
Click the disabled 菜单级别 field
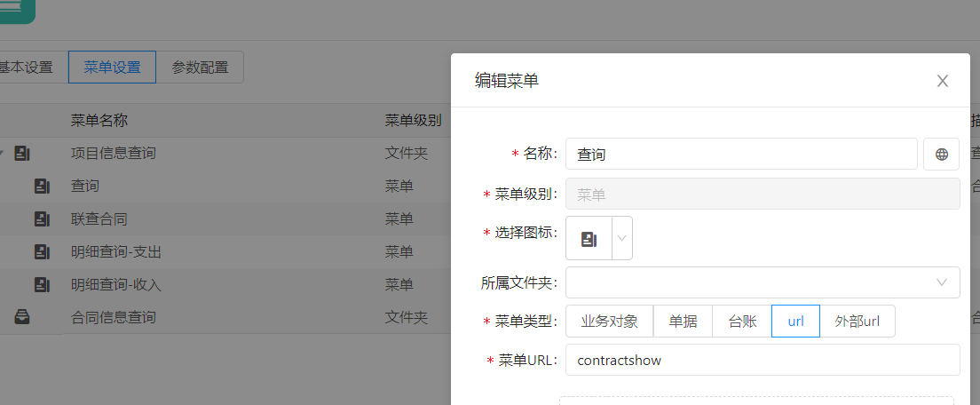point(763,195)
